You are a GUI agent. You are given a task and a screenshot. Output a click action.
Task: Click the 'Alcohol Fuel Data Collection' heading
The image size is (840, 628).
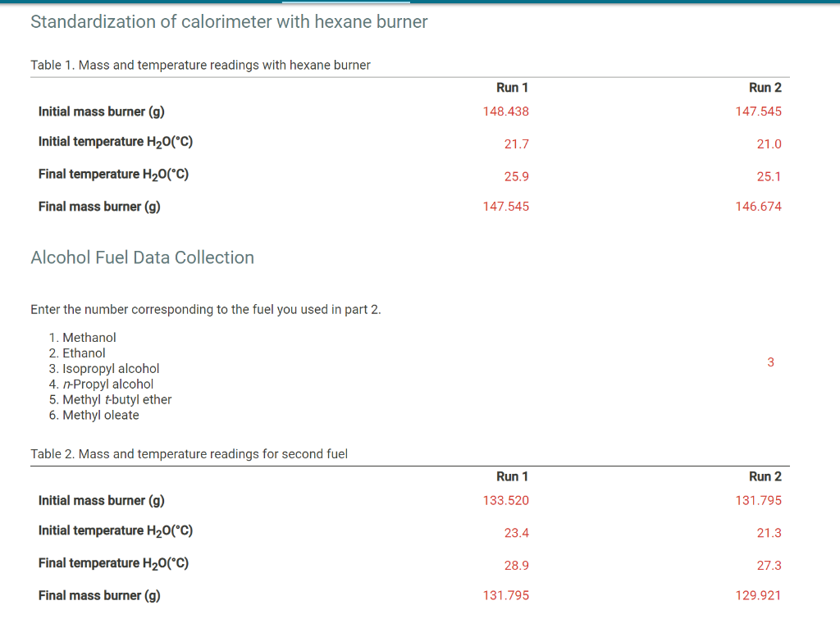tap(143, 257)
